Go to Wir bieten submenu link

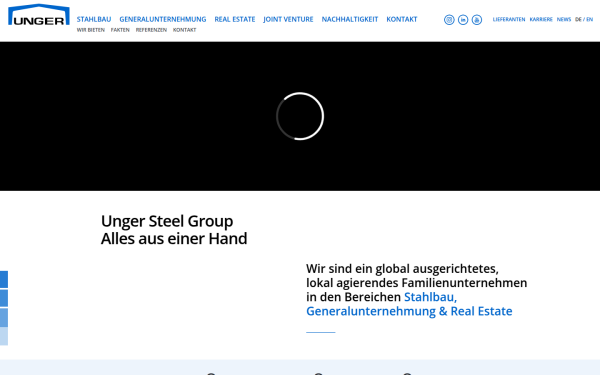91,30
